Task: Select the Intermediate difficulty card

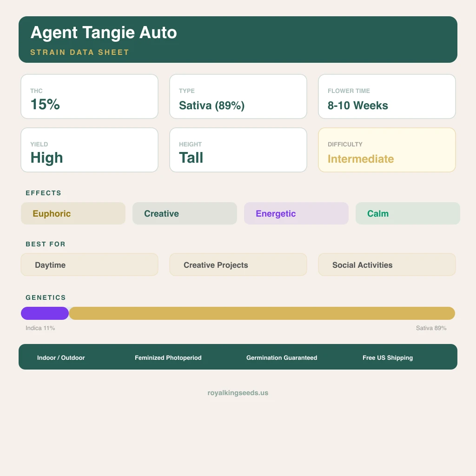Action: (387, 150)
